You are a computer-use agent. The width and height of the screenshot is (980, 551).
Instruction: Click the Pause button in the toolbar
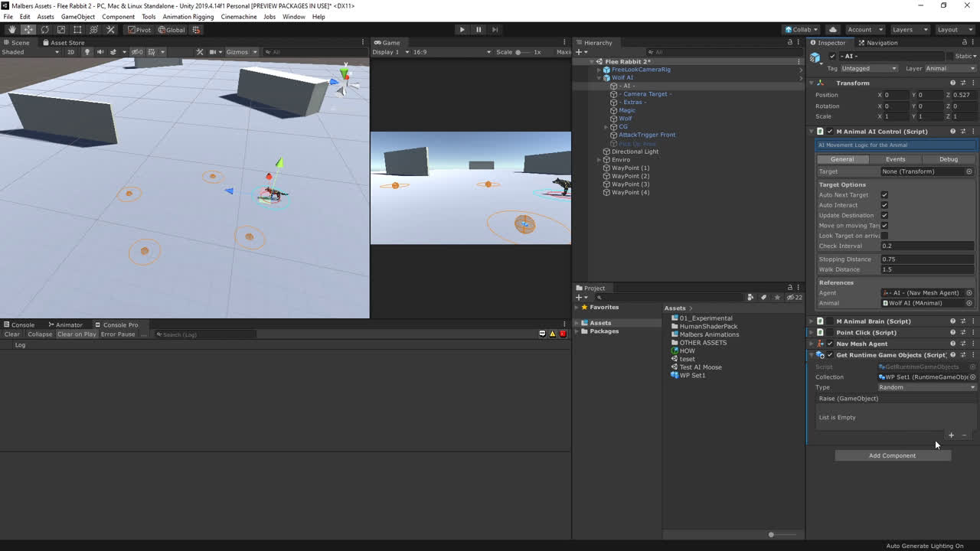478,29
